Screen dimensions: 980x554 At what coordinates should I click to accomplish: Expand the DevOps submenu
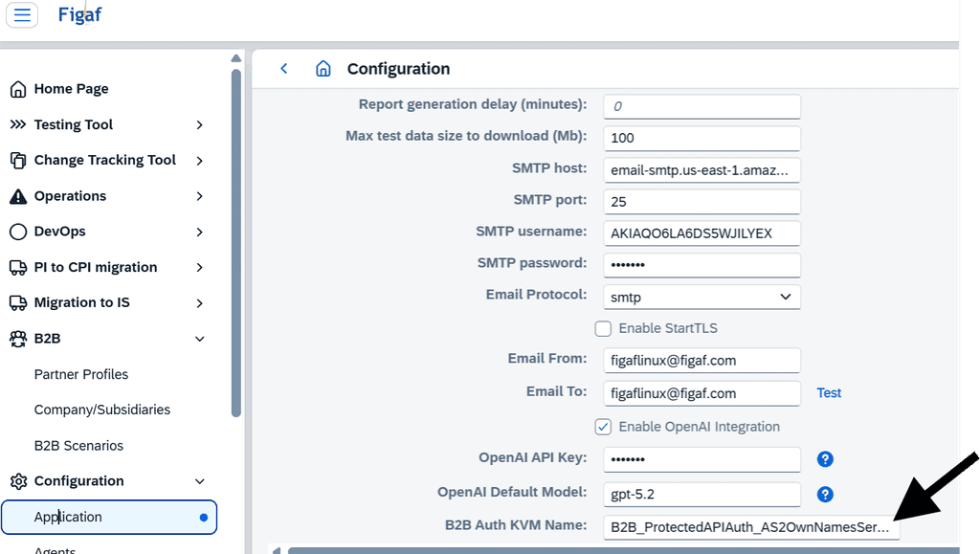(x=199, y=232)
